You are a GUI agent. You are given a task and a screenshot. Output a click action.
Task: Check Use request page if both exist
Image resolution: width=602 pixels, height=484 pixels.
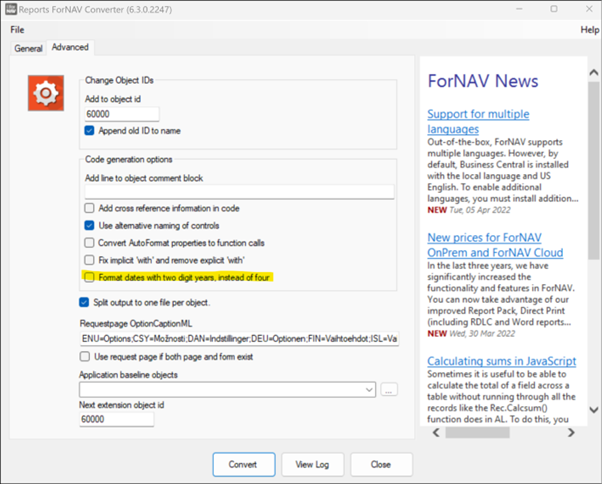84,357
